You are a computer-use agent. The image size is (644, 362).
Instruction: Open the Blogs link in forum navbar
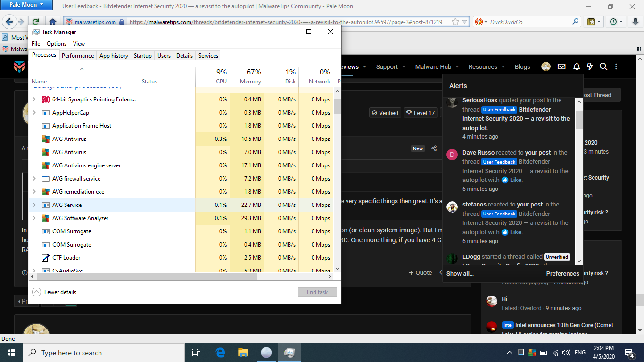[522, 67]
